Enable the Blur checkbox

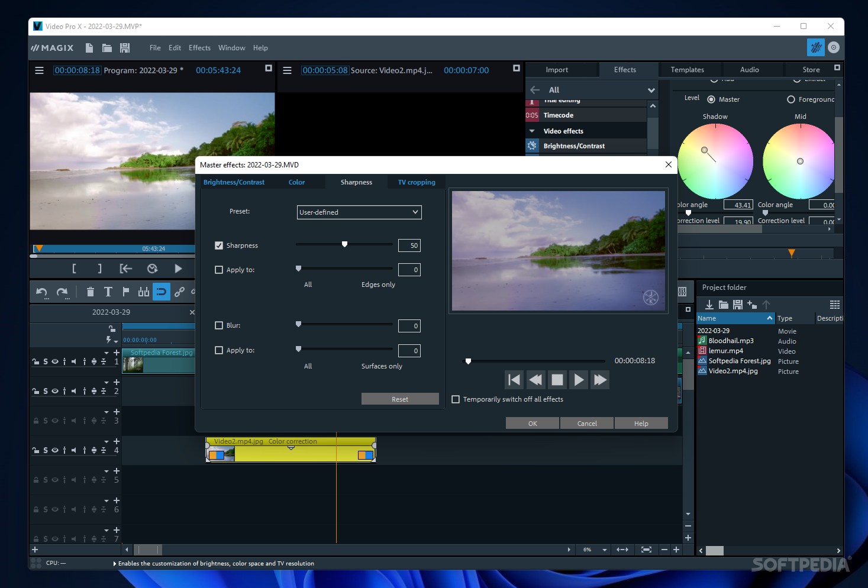(218, 325)
